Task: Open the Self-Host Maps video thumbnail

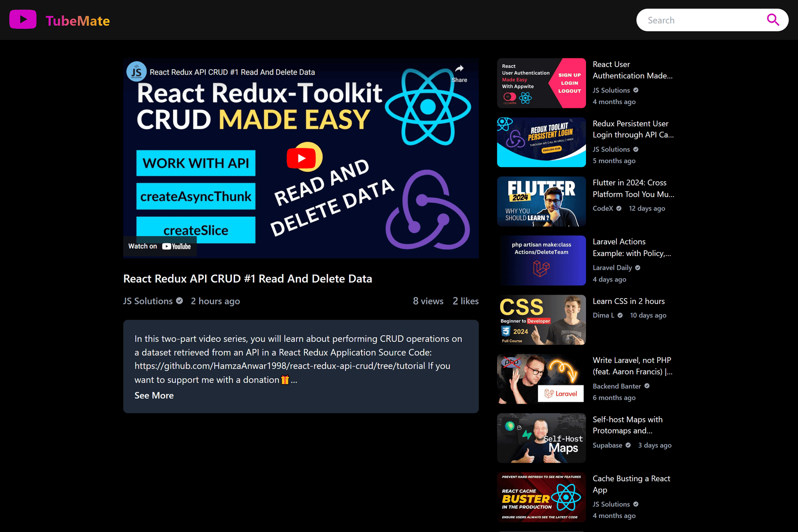Action: (541, 438)
